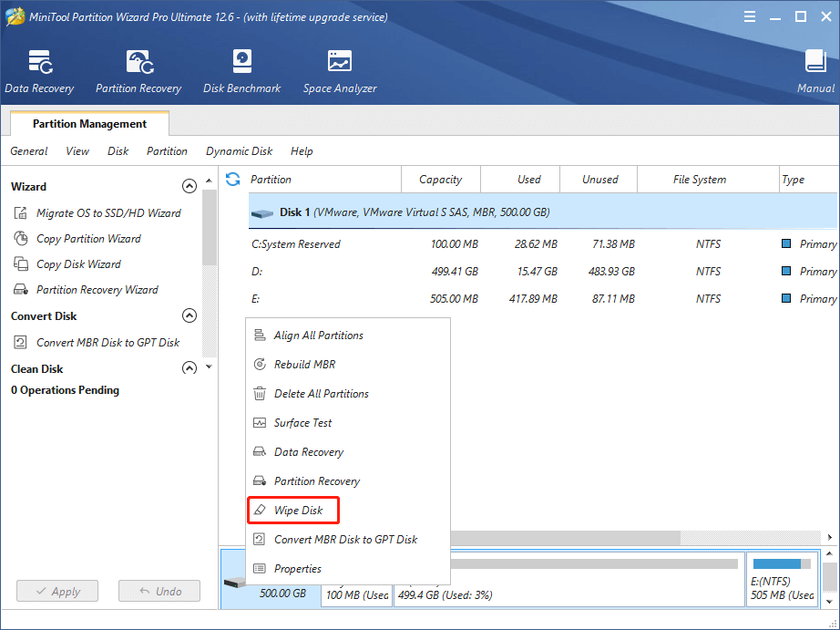Viewport: 840px width, 630px height.
Task: Click the sidebar scroll down arrow
Action: click(209, 367)
